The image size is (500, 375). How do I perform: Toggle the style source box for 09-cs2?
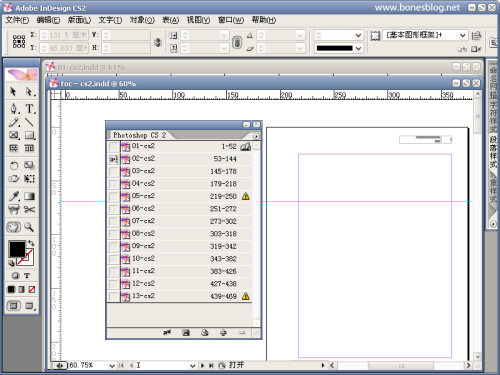pos(114,246)
